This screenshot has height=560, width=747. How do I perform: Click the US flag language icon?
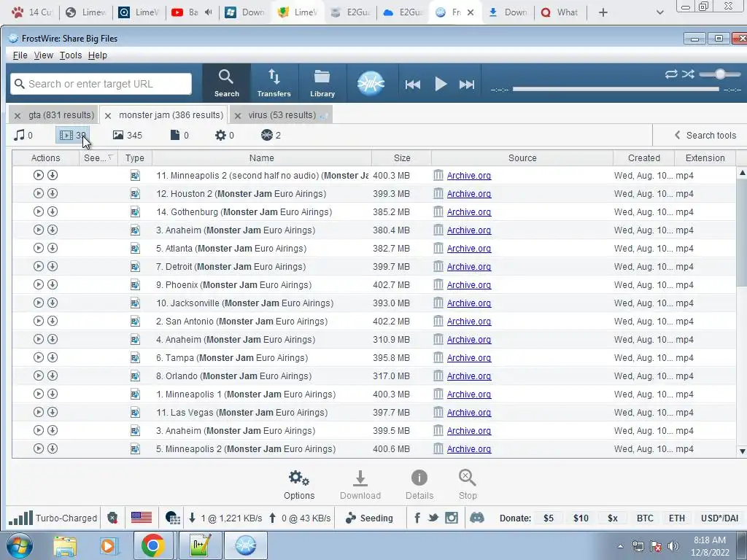coord(141,518)
